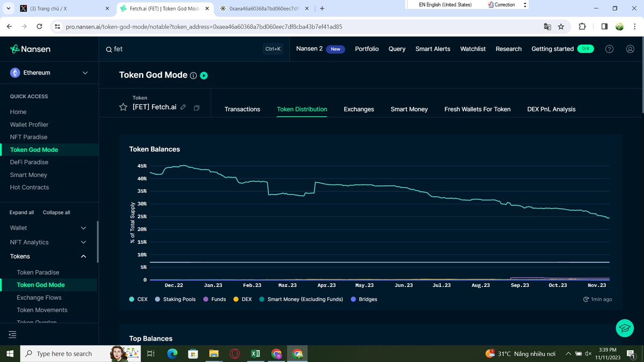Open Smart Alerts

[433, 49]
